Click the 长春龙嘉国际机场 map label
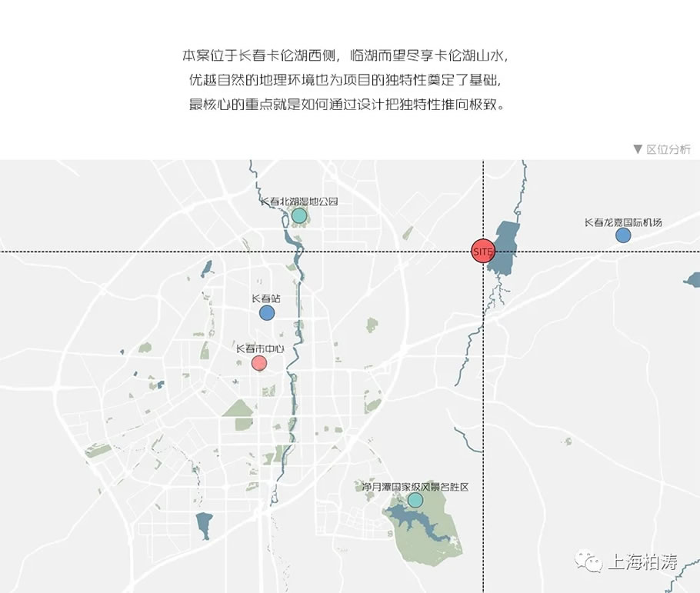The width and height of the screenshot is (700, 593). pyautogui.click(x=623, y=222)
